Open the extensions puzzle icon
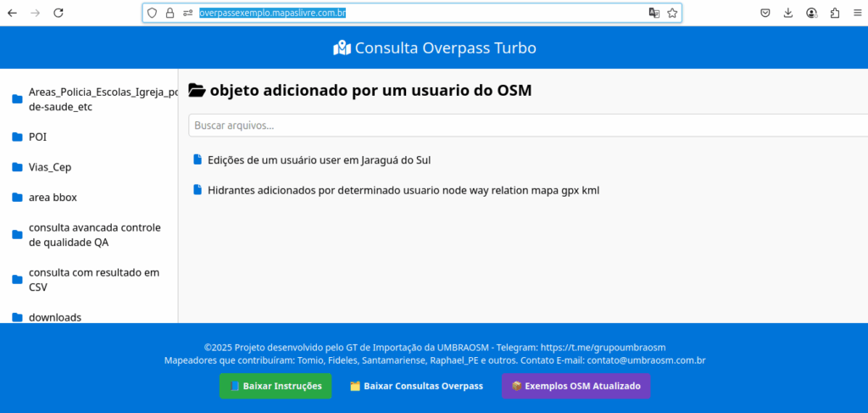The image size is (868, 413). 835,14
